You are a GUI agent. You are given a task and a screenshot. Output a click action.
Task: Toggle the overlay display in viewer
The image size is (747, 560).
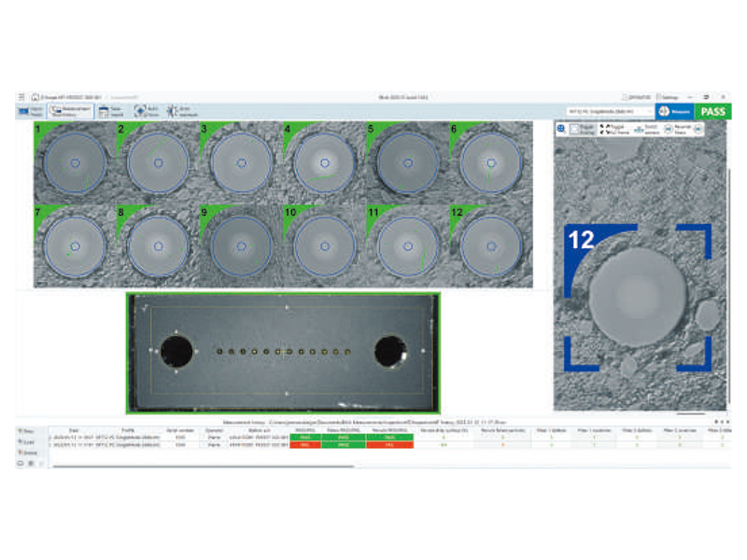coord(580,130)
